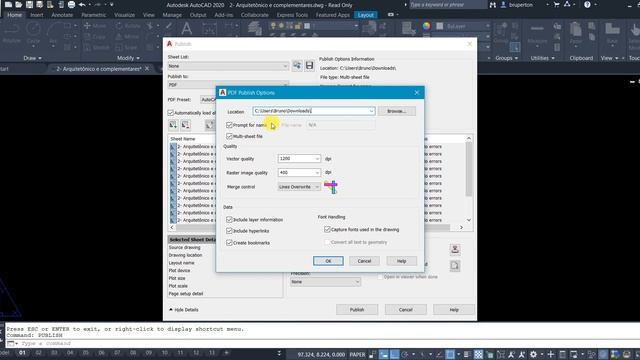Switch to the Annotate ribbon tab
This screenshot has width=640, height=360.
click(62, 15)
